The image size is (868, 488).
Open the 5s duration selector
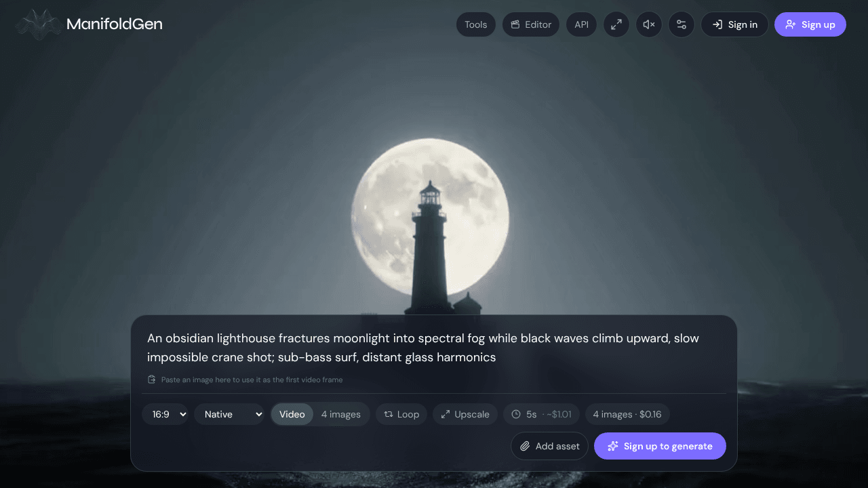click(541, 414)
